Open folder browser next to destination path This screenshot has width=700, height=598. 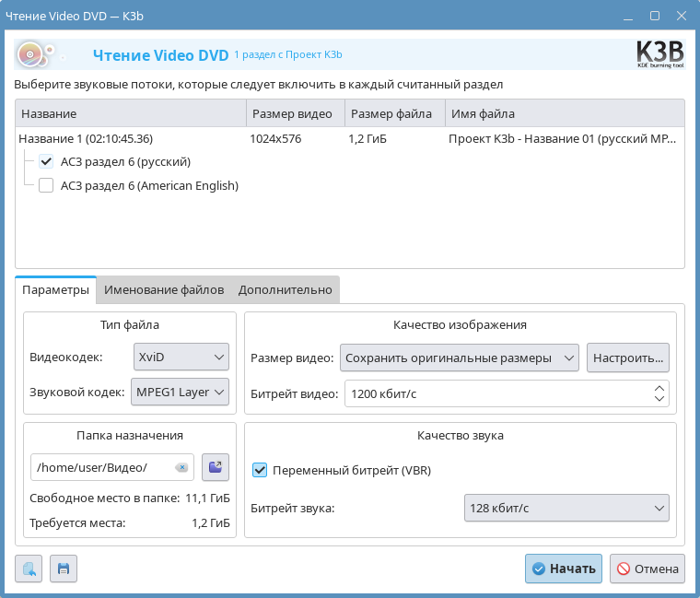click(x=215, y=467)
